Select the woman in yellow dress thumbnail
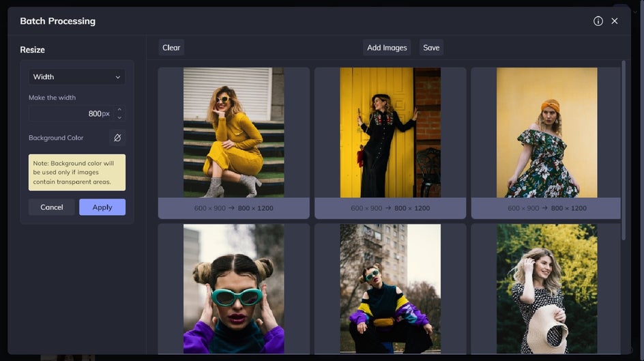The width and height of the screenshot is (644, 361). pyautogui.click(x=234, y=132)
